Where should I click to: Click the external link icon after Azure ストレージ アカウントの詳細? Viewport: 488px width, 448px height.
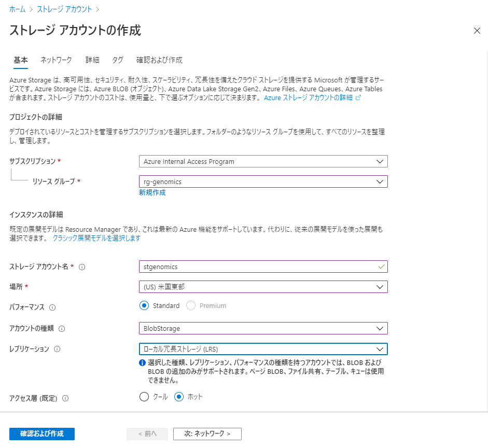358,97
